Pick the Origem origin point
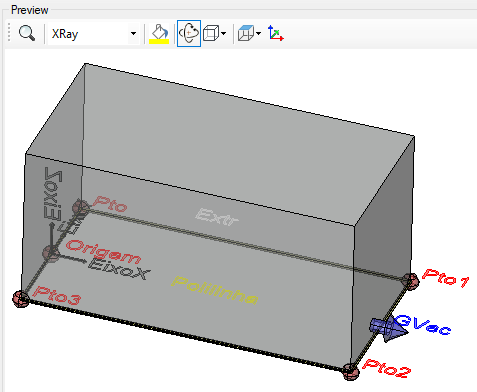 tap(51, 253)
